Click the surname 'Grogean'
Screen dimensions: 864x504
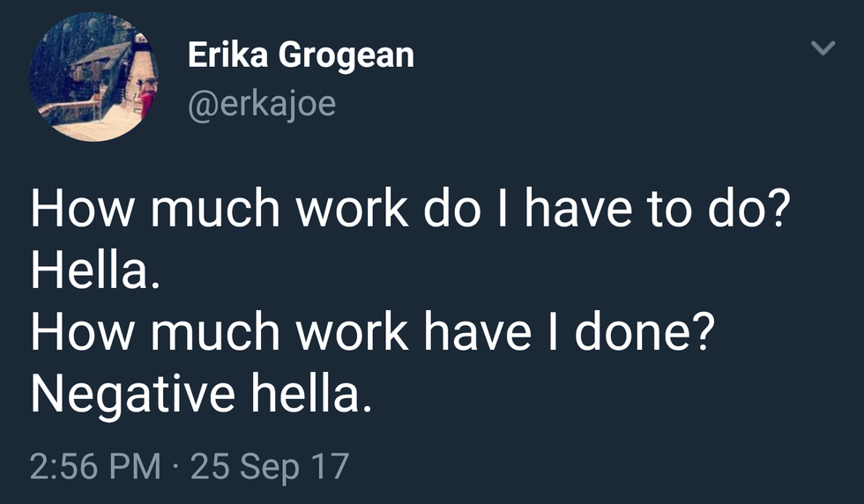(x=346, y=56)
